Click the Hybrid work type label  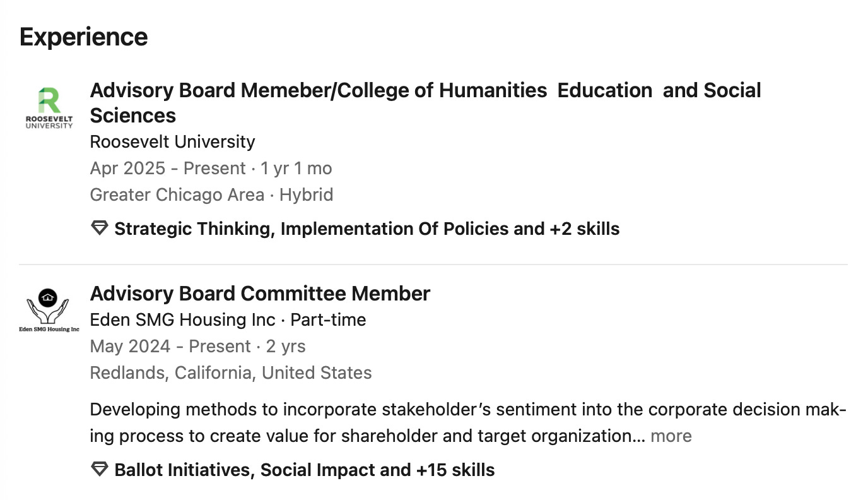(307, 194)
